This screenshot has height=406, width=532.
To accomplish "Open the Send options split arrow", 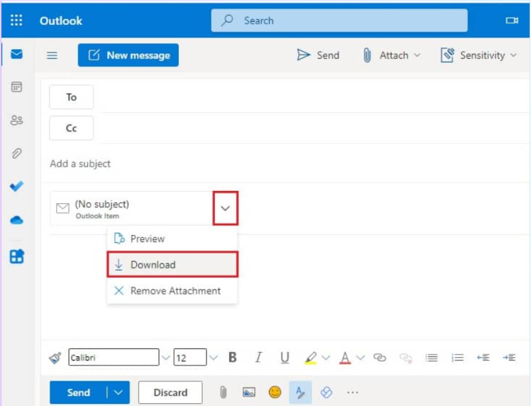I will pos(118,393).
